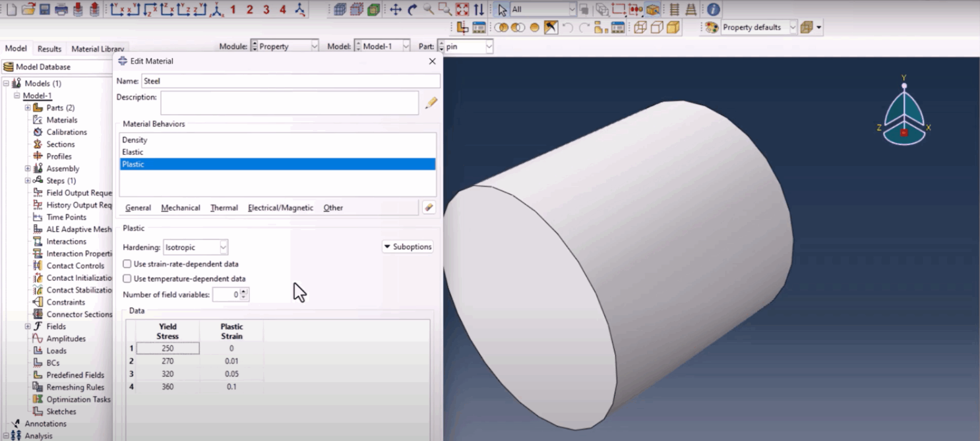Enable Use strain-rate-dependent data
Screen dimensions: 980x441
pyautogui.click(x=127, y=264)
